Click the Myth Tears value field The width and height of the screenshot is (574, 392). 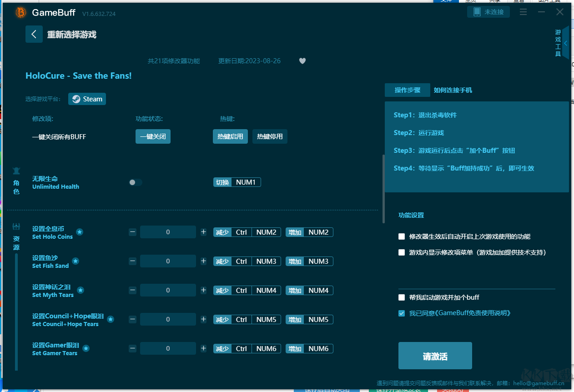point(168,290)
